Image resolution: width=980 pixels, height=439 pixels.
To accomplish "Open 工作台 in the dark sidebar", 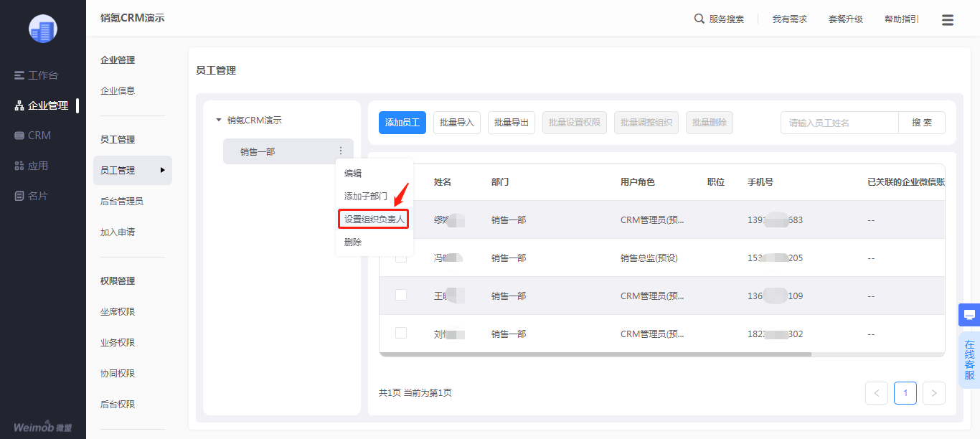I will (36, 75).
